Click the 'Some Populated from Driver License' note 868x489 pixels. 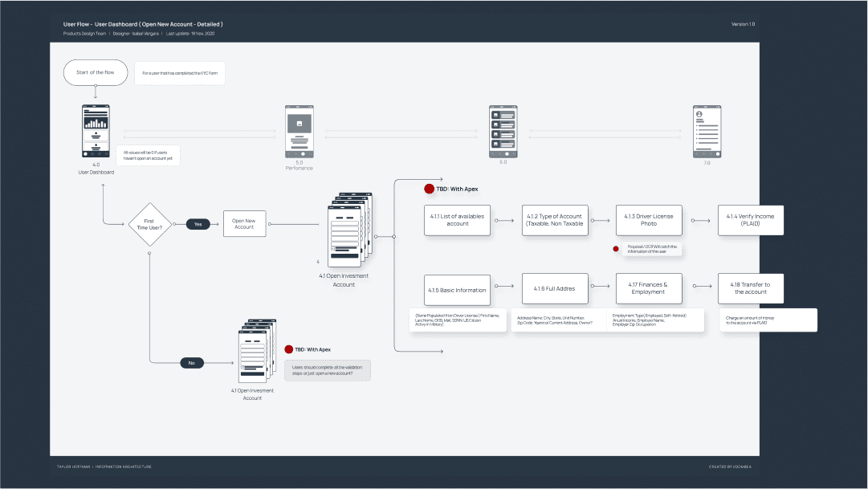457,320
